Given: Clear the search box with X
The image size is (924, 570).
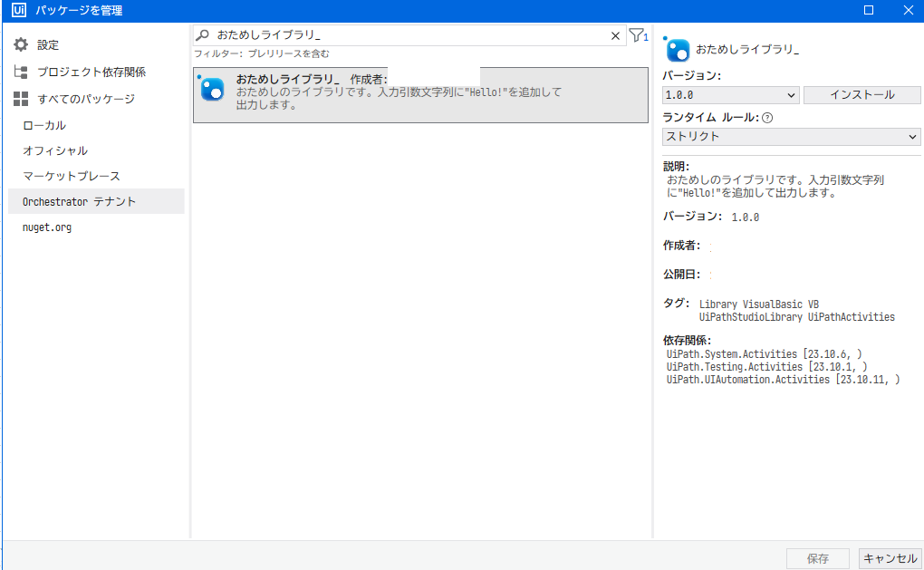Looking at the screenshot, I should [615, 36].
